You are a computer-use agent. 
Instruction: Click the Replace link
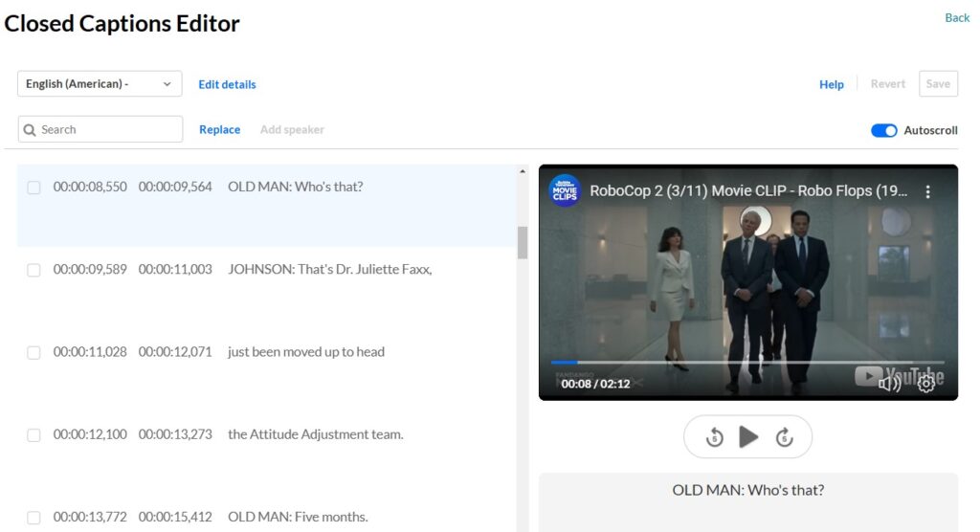click(219, 129)
